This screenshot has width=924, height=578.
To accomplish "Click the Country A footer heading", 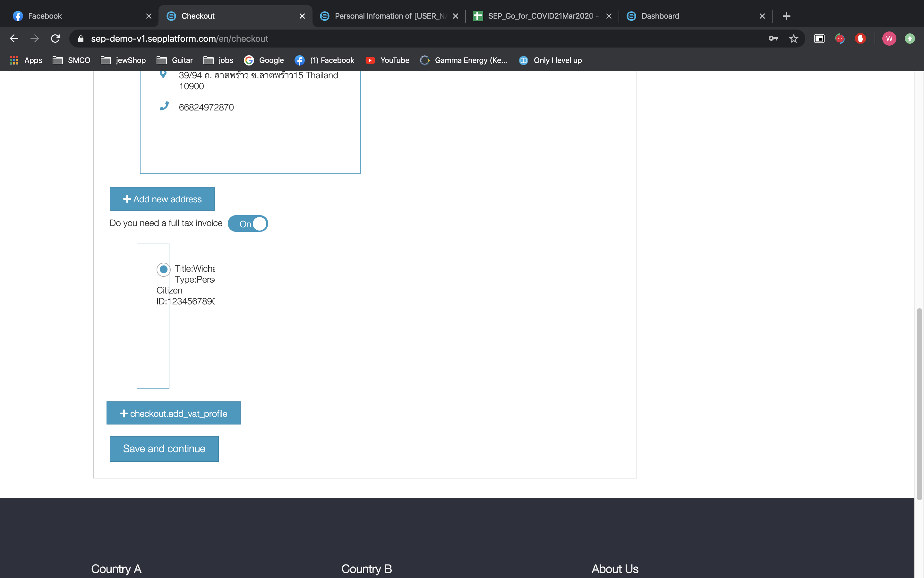I will pyautogui.click(x=116, y=569).
